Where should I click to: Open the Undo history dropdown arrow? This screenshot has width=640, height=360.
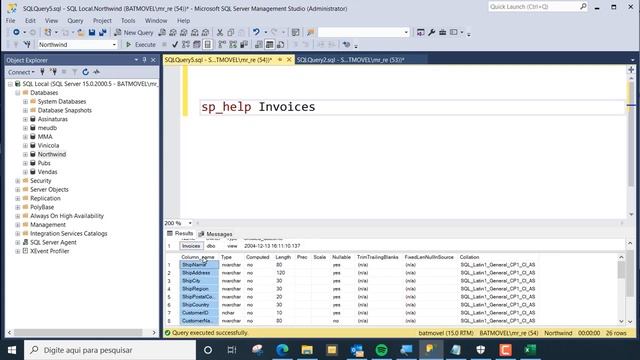pos(265,32)
